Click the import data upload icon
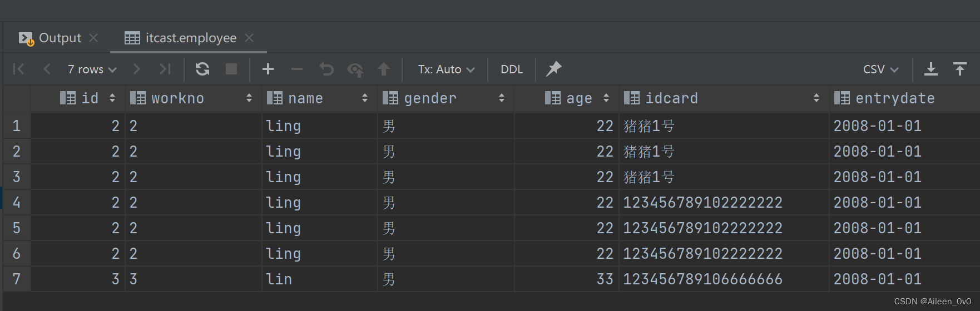This screenshot has height=311, width=980. 960,69
